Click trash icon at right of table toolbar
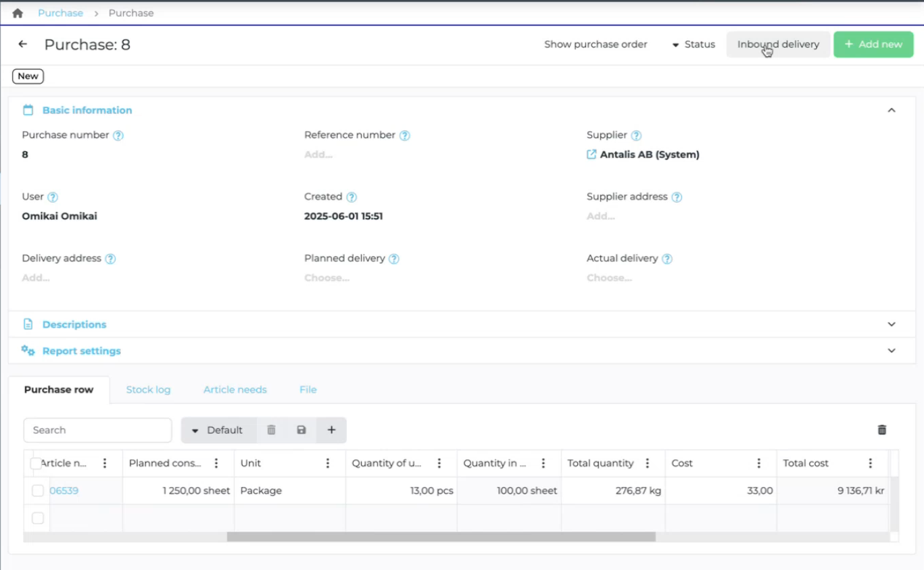 click(x=881, y=430)
